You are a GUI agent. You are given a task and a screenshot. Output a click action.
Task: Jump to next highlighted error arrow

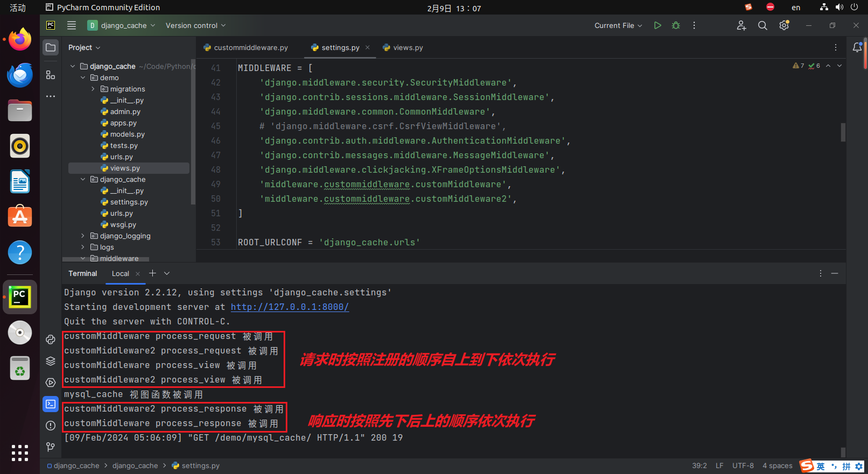pos(839,66)
